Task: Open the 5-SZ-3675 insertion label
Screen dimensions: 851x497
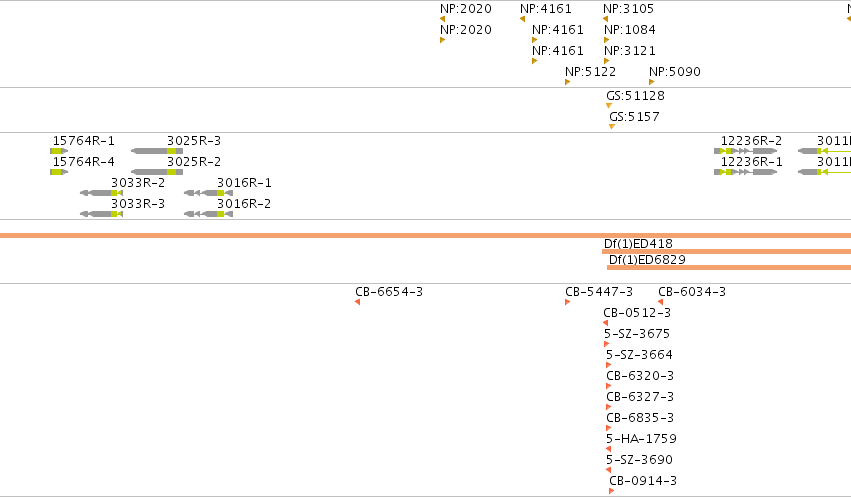Action: pos(637,334)
